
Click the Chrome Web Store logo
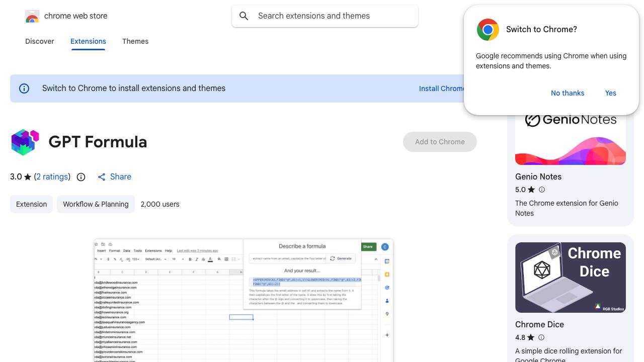click(32, 16)
